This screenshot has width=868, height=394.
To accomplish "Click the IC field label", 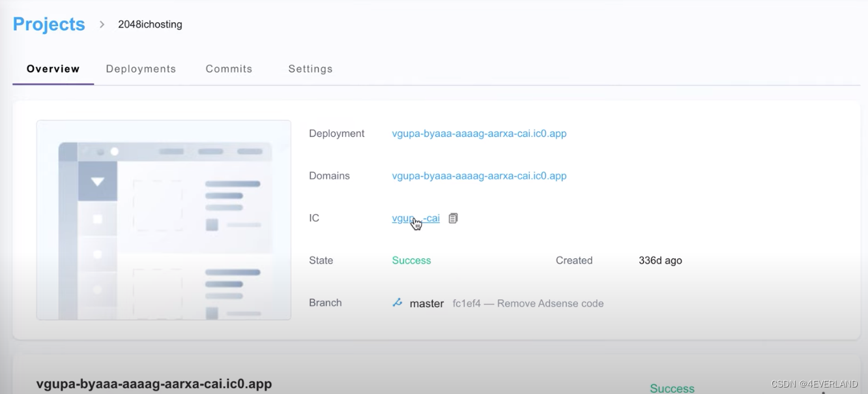I will click(314, 218).
